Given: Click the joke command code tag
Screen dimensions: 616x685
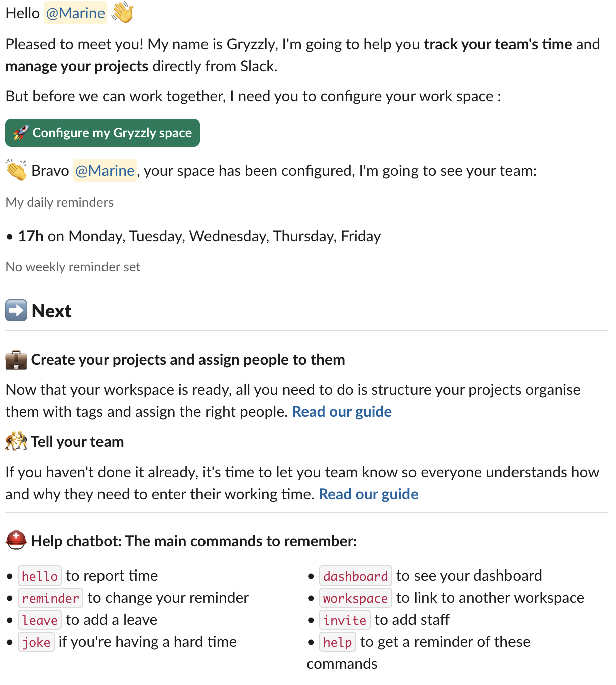Looking at the screenshot, I should [36, 642].
